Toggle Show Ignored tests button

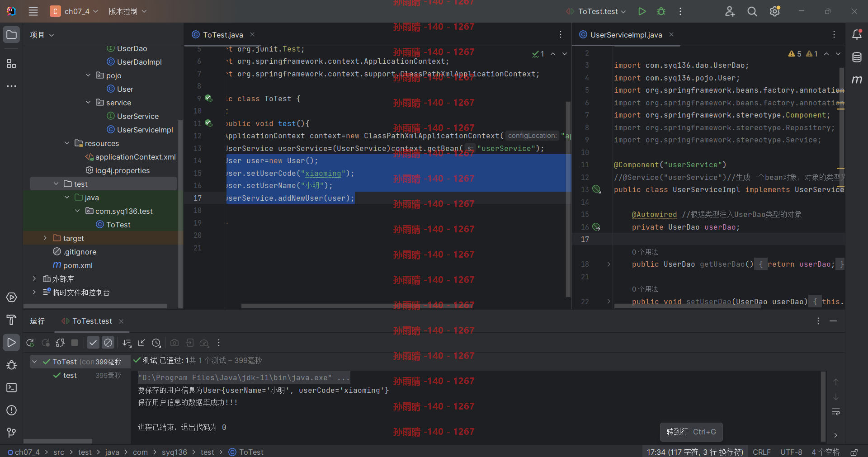point(108,343)
